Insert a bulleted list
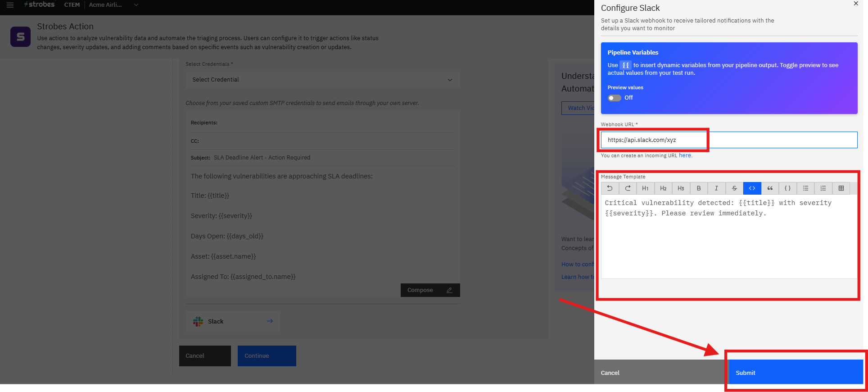Screen dimensions: 868x392 point(805,188)
